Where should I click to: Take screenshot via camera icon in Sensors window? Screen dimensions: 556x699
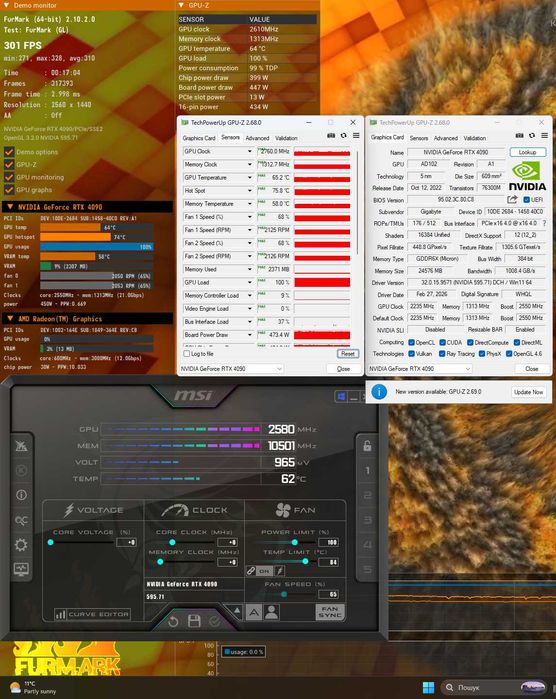pyautogui.click(x=331, y=136)
